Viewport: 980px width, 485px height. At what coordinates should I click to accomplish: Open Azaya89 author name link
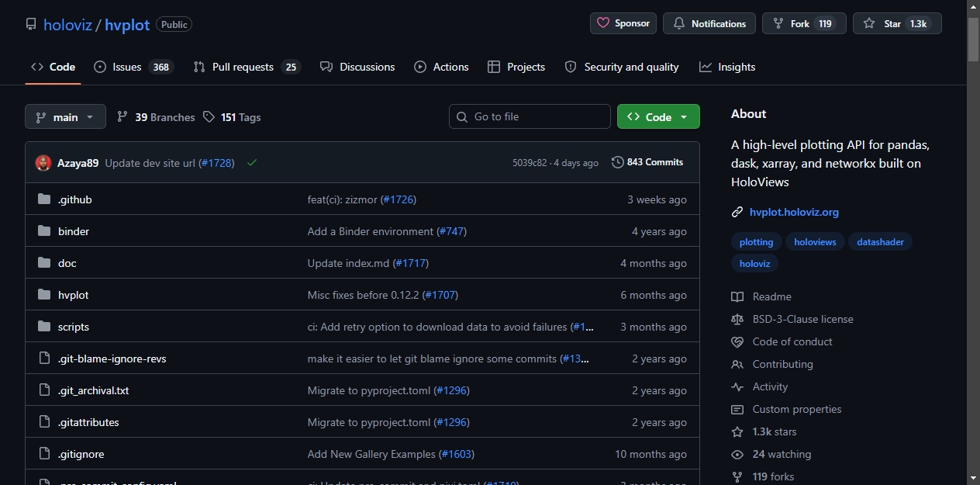point(78,163)
